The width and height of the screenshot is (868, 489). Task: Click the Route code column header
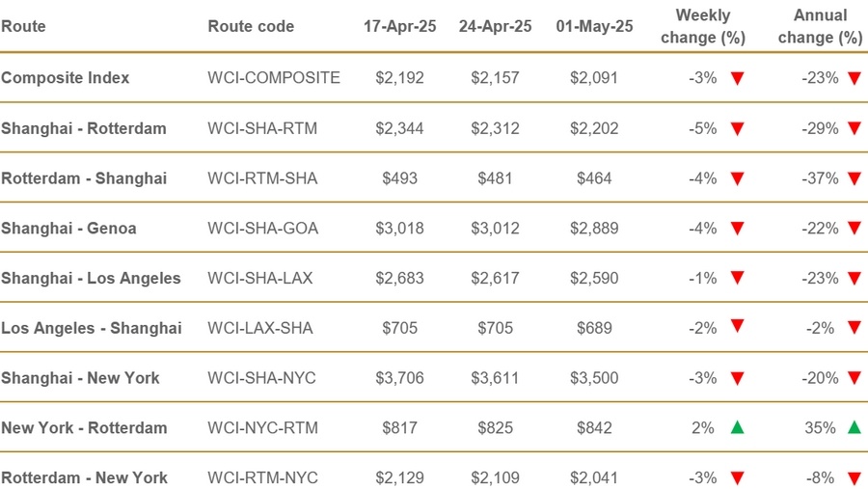pyautogui.click(x=251, y=27)
